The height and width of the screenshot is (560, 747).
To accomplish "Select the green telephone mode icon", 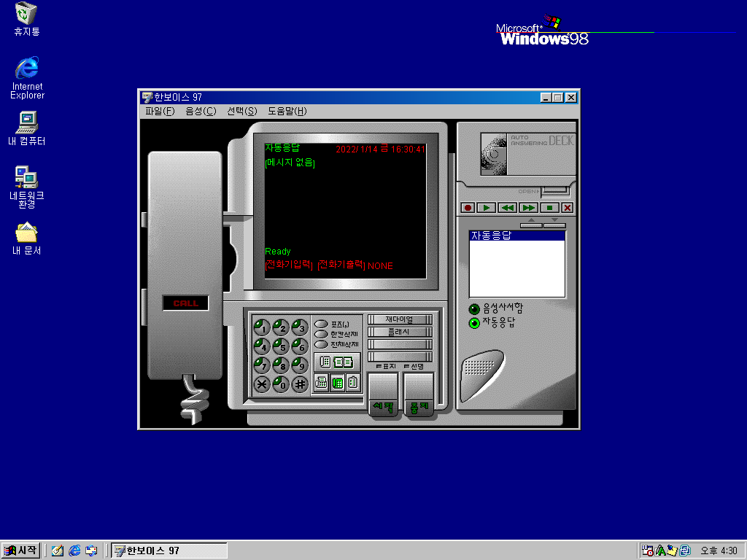I will [x=337, y=382].
